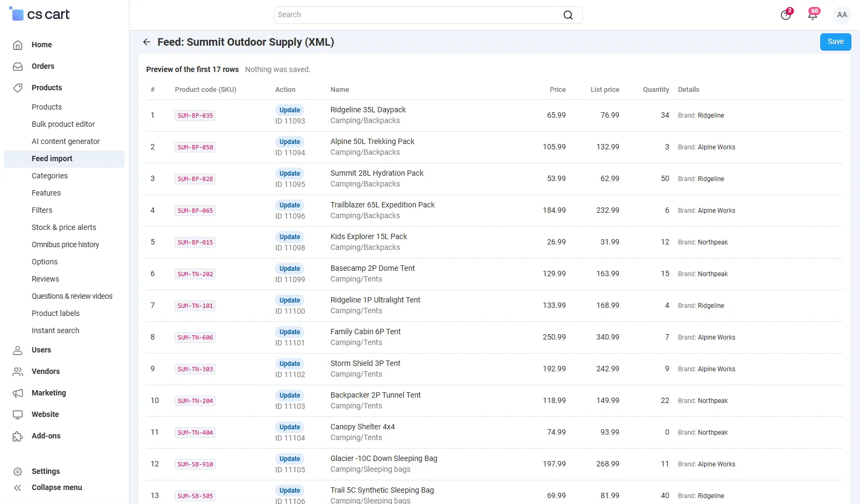Click price 250.99 for Family Cabin Tent
Screen dimensions: 860x504
pos(554,337)
